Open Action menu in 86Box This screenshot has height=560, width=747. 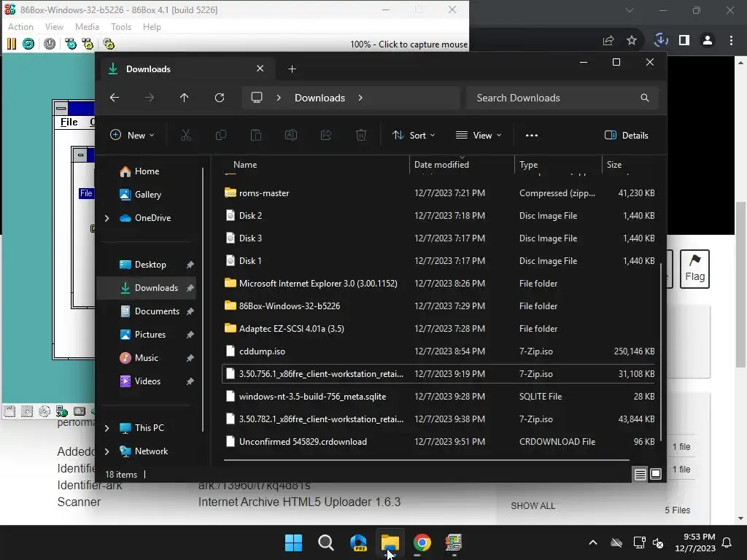(x=20, y=27)
